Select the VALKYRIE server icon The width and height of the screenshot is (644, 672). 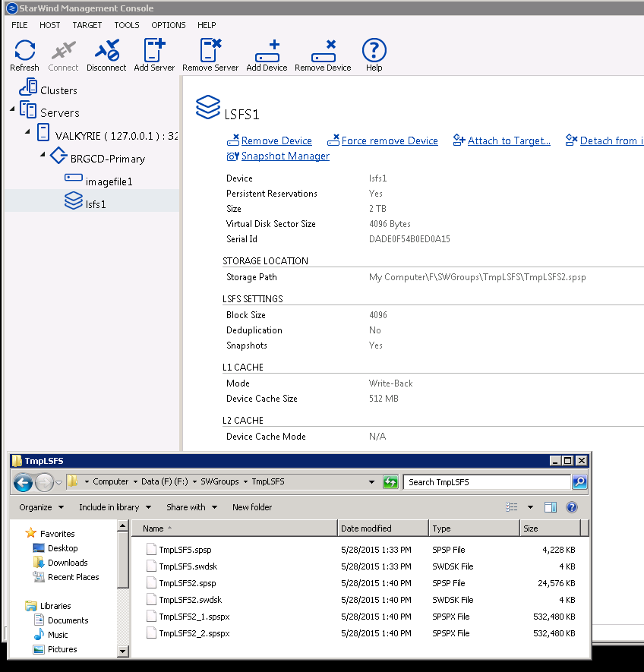(x=43, y=132)
